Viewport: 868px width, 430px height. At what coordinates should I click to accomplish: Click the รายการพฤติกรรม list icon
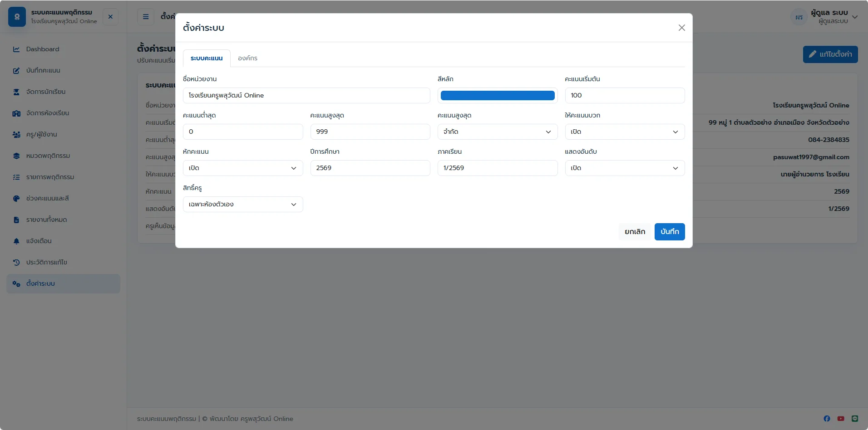pos(16,177)
